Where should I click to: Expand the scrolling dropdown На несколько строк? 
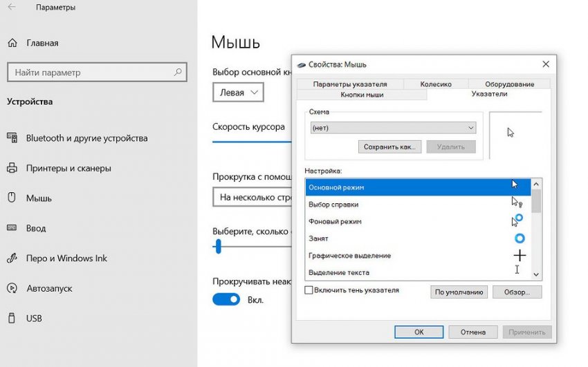tap(252, 197)
